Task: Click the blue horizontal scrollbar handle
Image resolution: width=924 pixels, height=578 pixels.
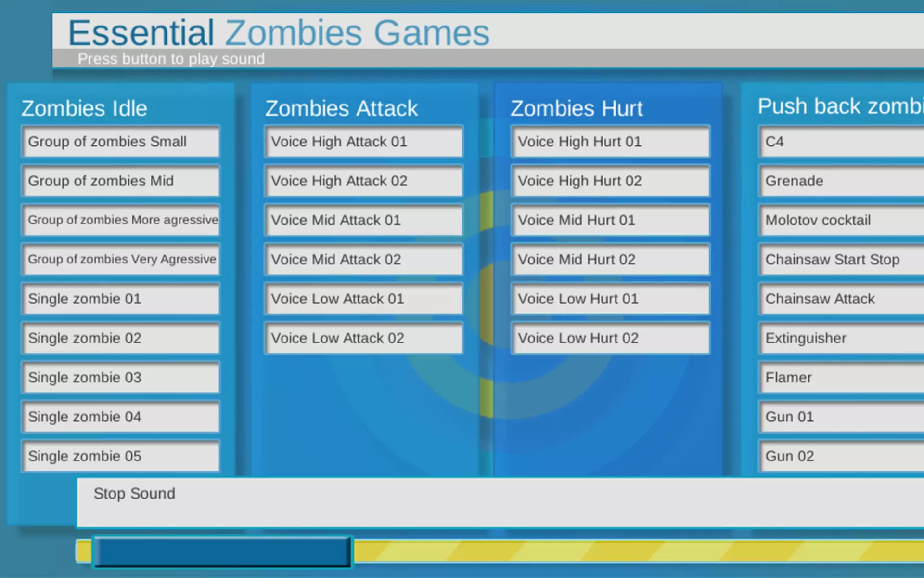Action: [x=222, y=552]
